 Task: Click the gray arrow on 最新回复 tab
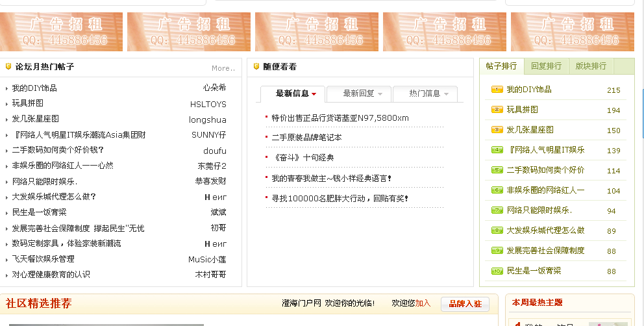coord(380,94)
